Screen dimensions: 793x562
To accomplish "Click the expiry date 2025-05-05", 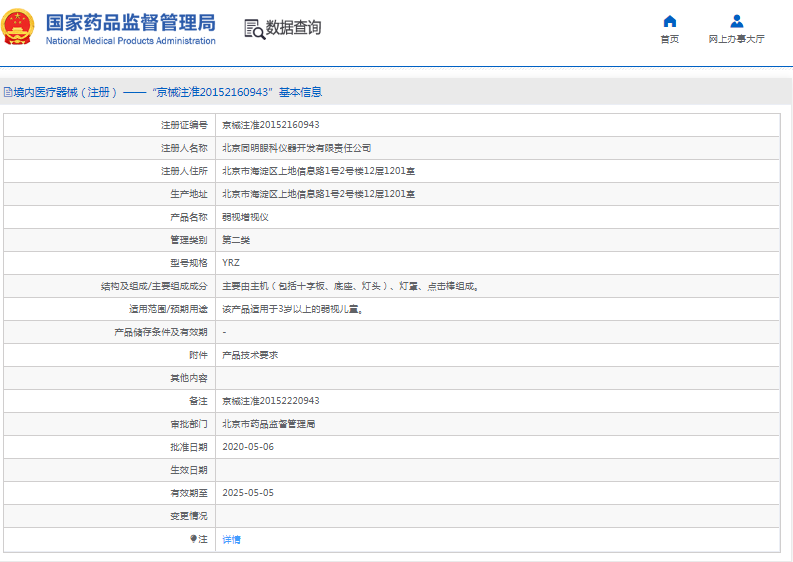I will point(247,493).
